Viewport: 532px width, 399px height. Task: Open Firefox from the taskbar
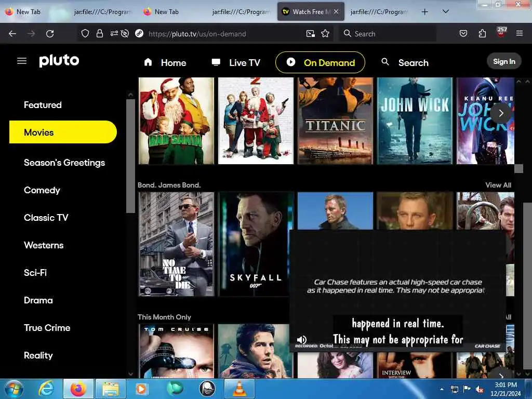[78, 389]
